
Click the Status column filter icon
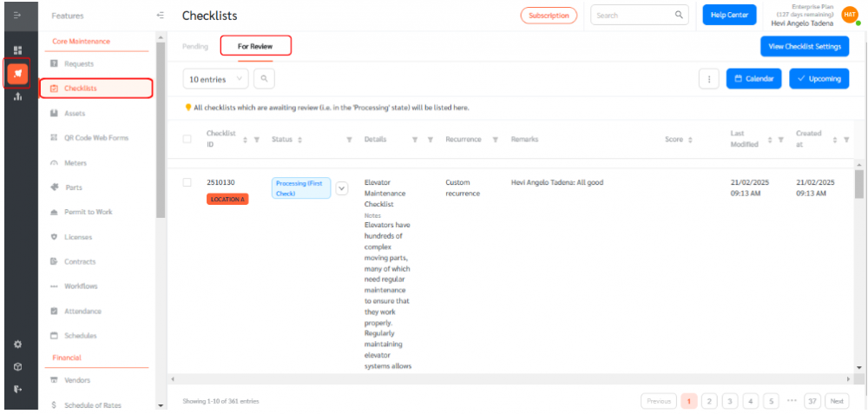(349, 140)
